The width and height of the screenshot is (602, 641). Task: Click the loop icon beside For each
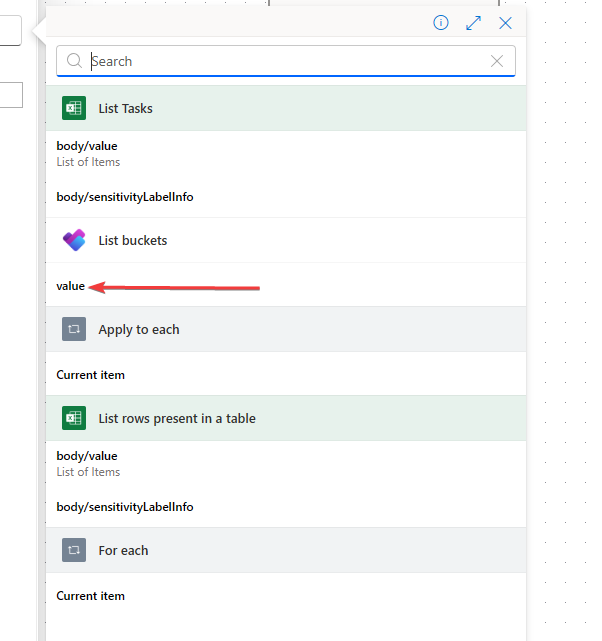pos(74,550)
